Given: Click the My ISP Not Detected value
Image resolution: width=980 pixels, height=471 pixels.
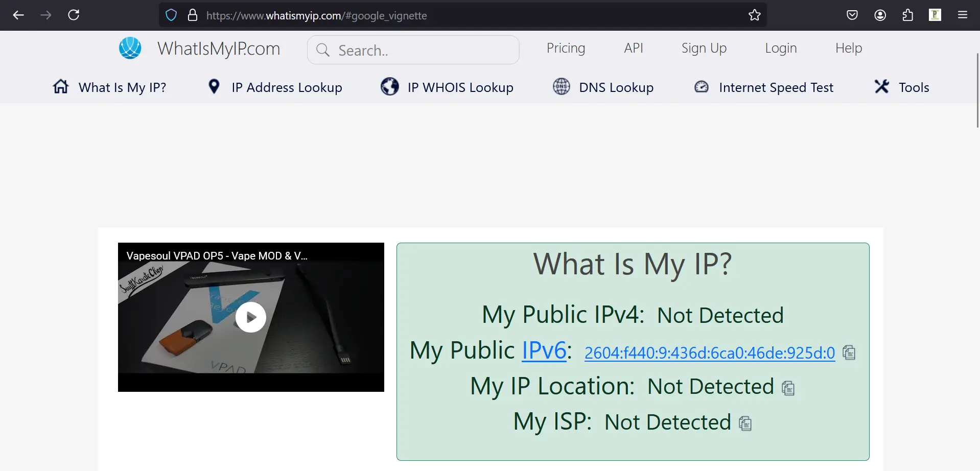Looking at the screenshot, I should (667, 422).
